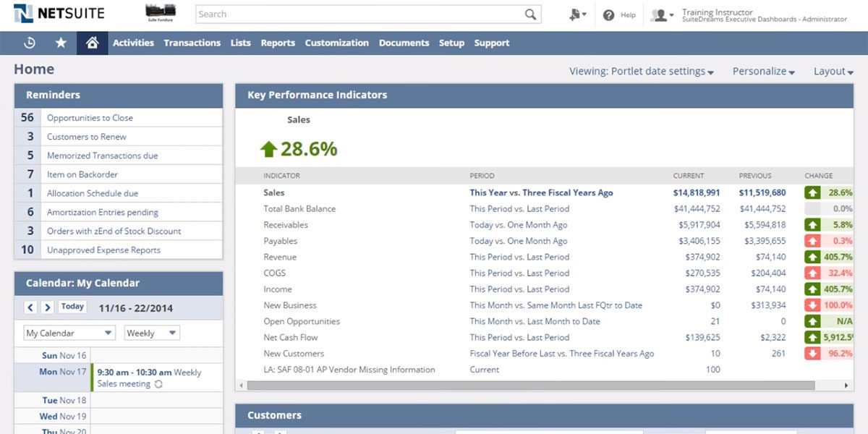
Task: Select the Shortcuts star icon
Action: (61, 43)
